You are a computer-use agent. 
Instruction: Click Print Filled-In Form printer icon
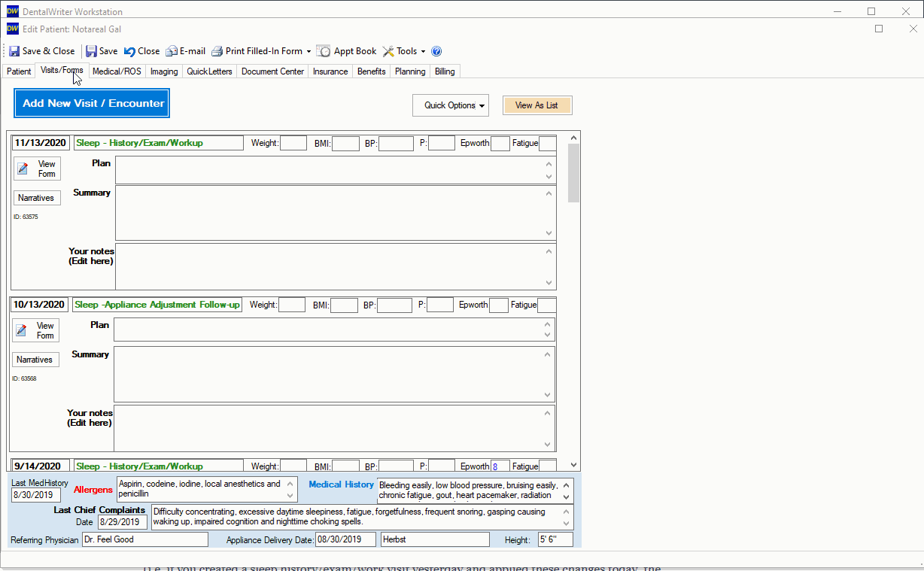(217, 51)
